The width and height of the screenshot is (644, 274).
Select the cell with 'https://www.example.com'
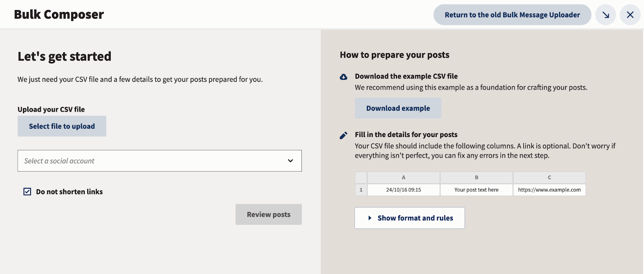tap(549, 189)
